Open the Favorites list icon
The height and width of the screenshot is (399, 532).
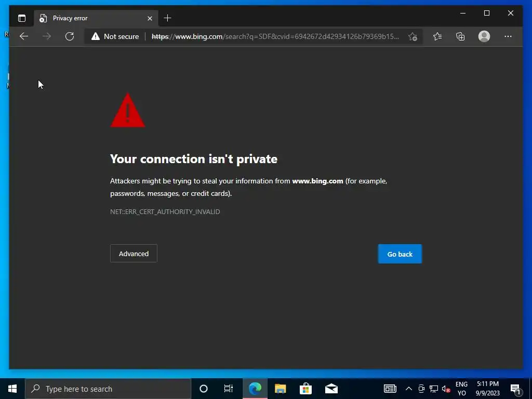pyautogui.click(x=437, y=36)
